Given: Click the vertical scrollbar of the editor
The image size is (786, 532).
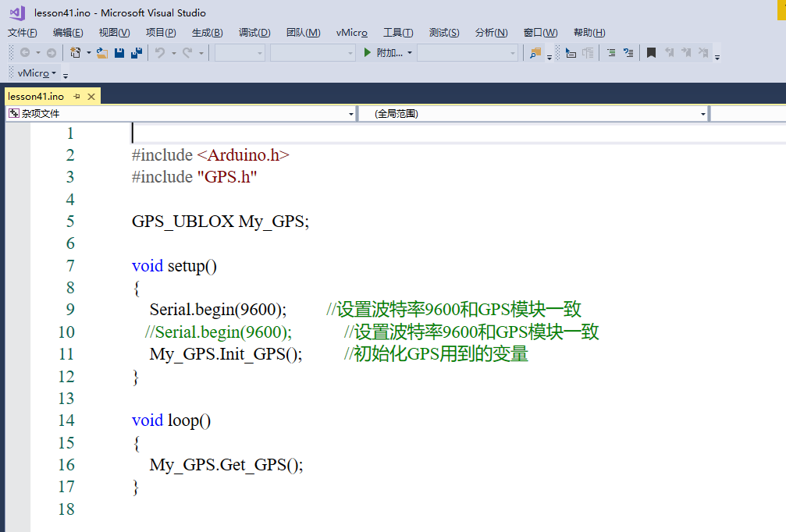Looking at the screenshot, I should (781, 312).
